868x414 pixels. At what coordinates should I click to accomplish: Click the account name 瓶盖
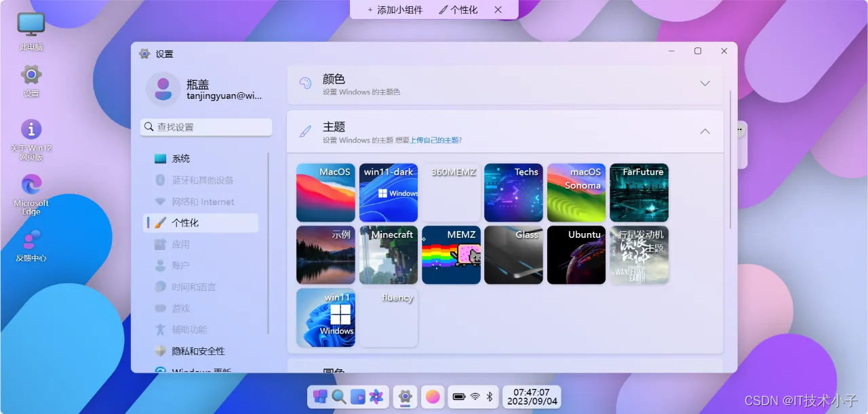click(x=198, y=85)
